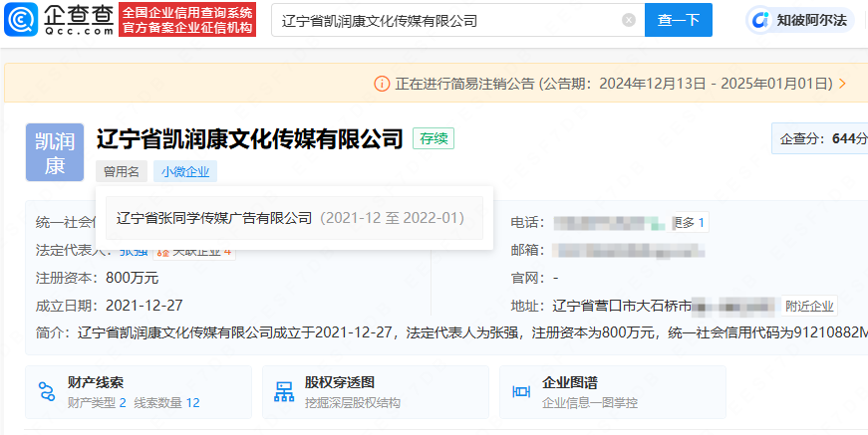Select the orange info icon in the notice bar
The width and height of the screenshot is (868, 435).
(x=382, y=84)
